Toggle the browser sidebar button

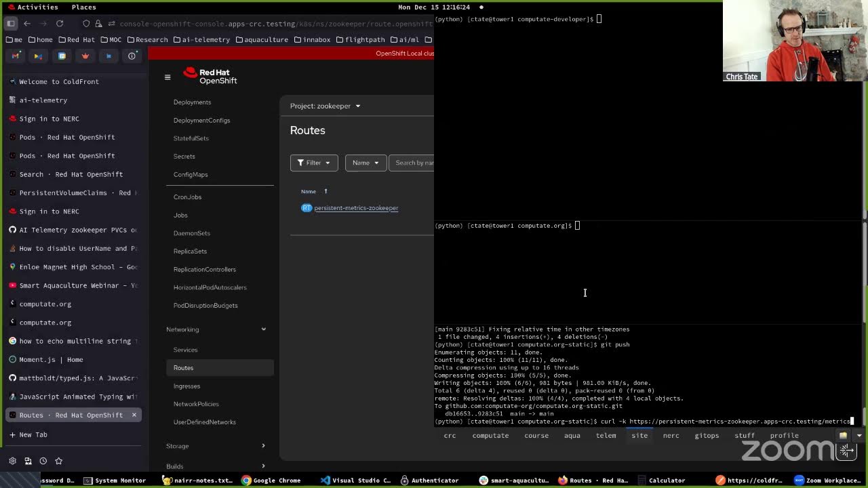pyautogui.click(x=11, y=24)
